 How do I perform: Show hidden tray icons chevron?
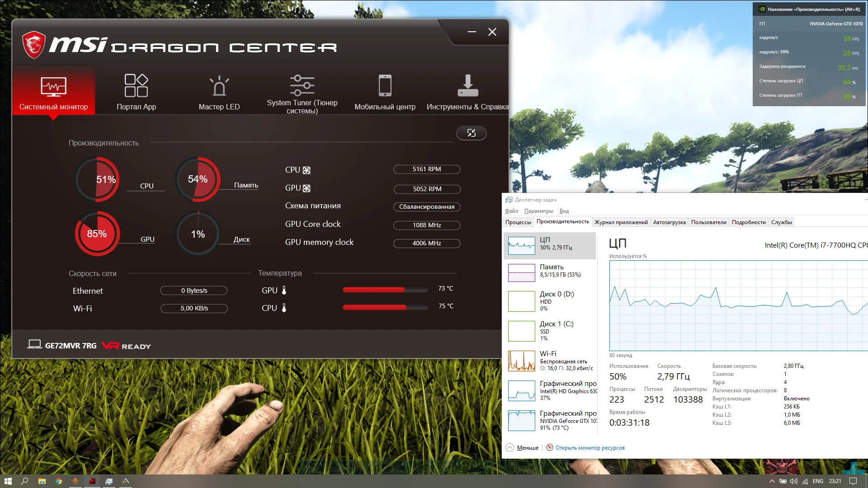[x=772, y=481]
